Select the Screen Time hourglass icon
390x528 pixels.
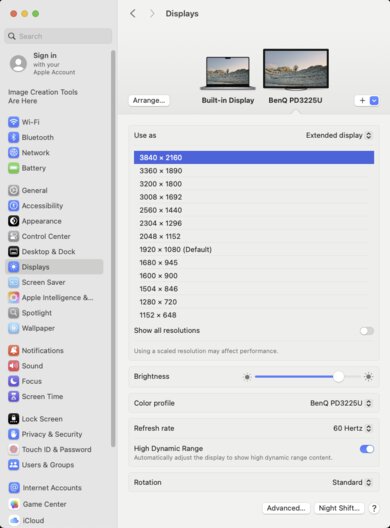coord(13,396)
